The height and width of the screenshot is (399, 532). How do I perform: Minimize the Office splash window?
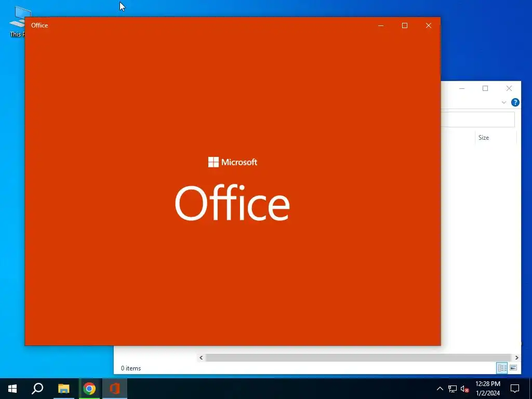(x=381, y=25)
